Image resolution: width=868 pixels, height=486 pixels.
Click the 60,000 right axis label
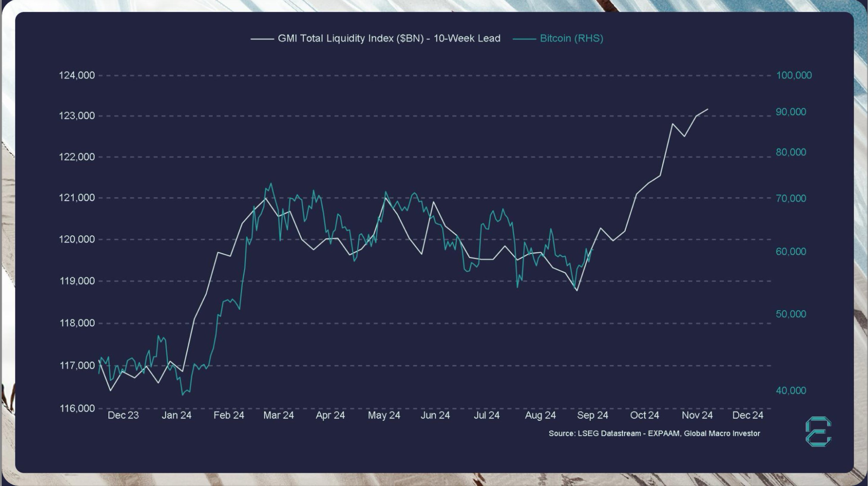click(791, 251)
